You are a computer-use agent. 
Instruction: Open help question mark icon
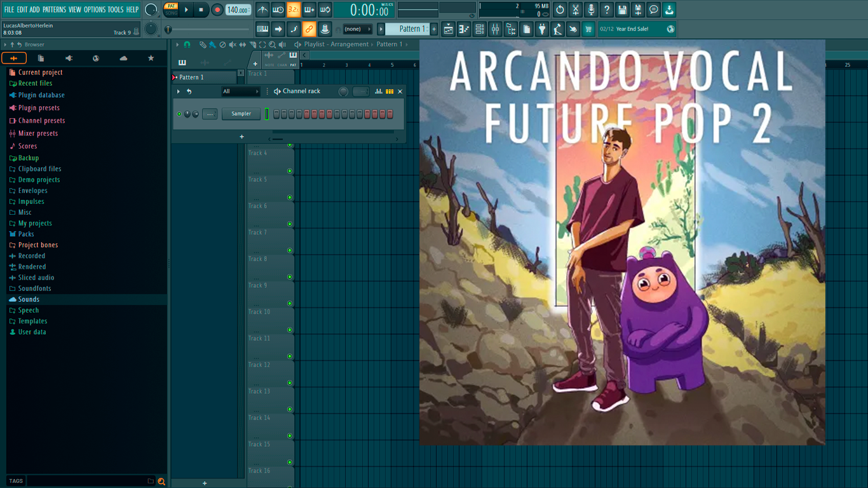click(x=607, y=10)
